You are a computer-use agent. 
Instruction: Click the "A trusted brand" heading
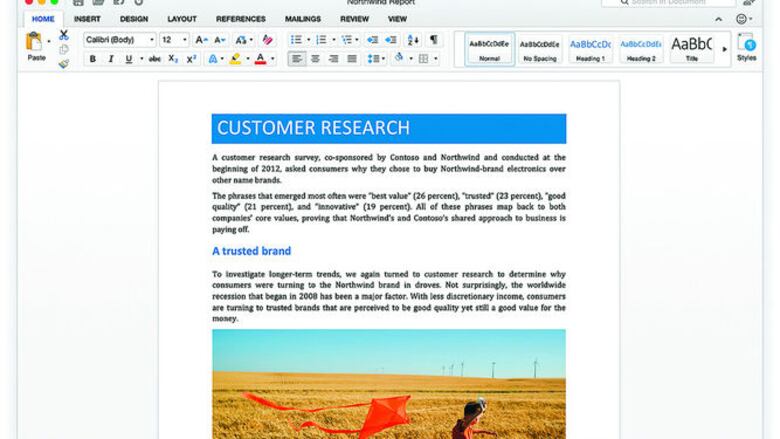[x=252, y=251]
